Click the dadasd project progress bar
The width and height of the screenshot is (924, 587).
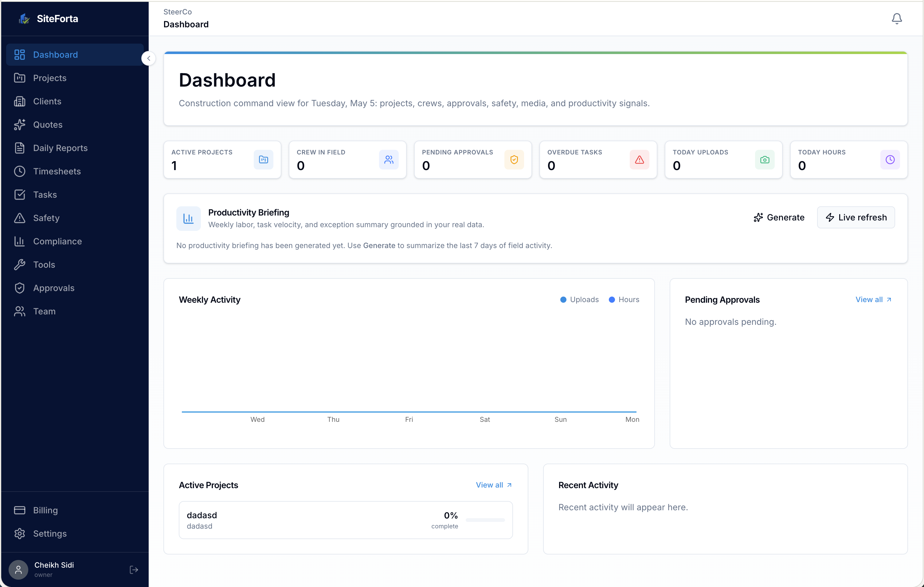click(x=485, y=520)
